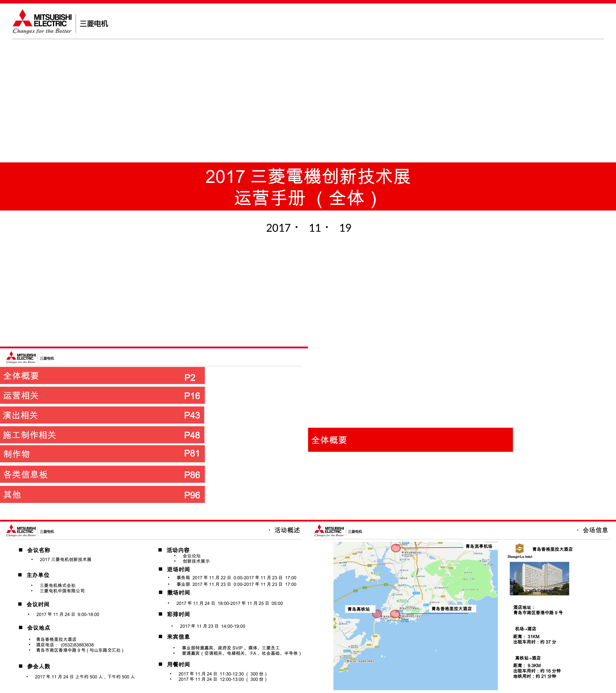Click the red circle marking the airport on the map
The image size is (616, 693).
click(x=396, y=548)
